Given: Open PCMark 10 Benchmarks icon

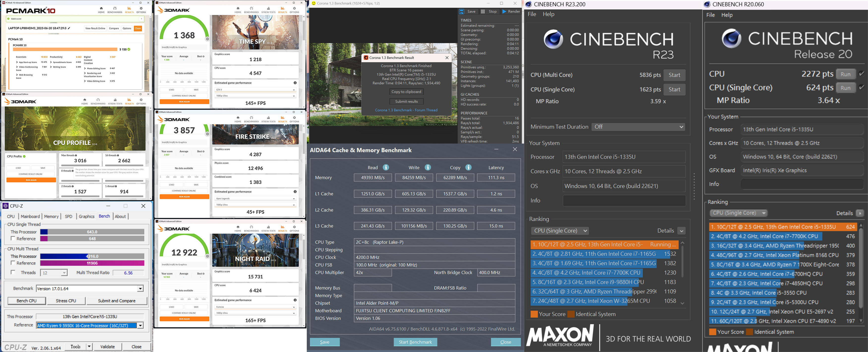Looking at the screenshot, I should tap(115, 8).
